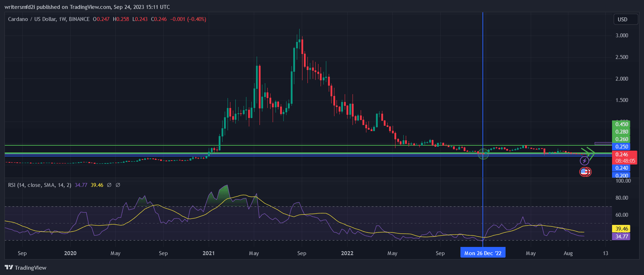Screen dimensions: 644x275
Task: Click the green double arrow drawing
Action: [x=589, y=153]
